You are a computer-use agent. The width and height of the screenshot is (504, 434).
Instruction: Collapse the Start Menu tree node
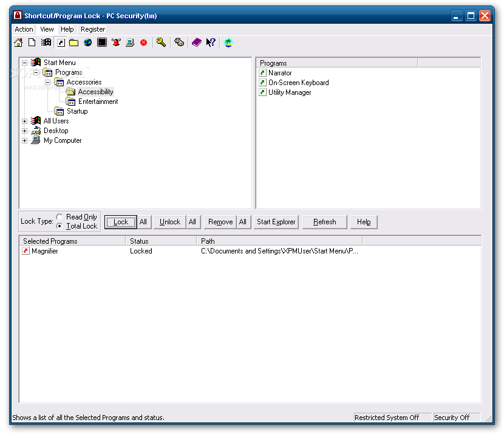pos(24,63)
